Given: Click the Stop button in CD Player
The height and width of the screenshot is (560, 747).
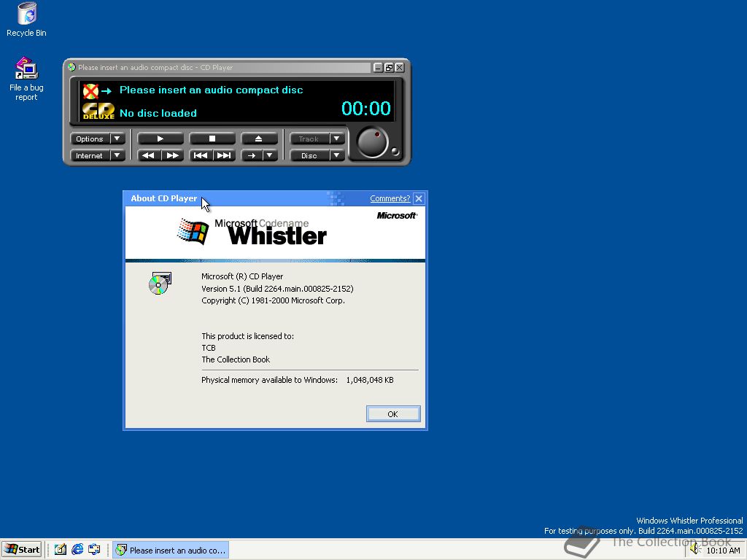Looking at the screenshot, I should 212,139.
